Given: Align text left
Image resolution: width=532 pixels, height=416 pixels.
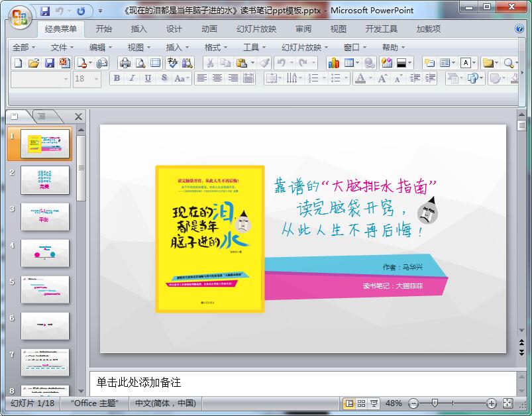Looking at the screenshot, I should pyautogui.click(x=202, y=78).
